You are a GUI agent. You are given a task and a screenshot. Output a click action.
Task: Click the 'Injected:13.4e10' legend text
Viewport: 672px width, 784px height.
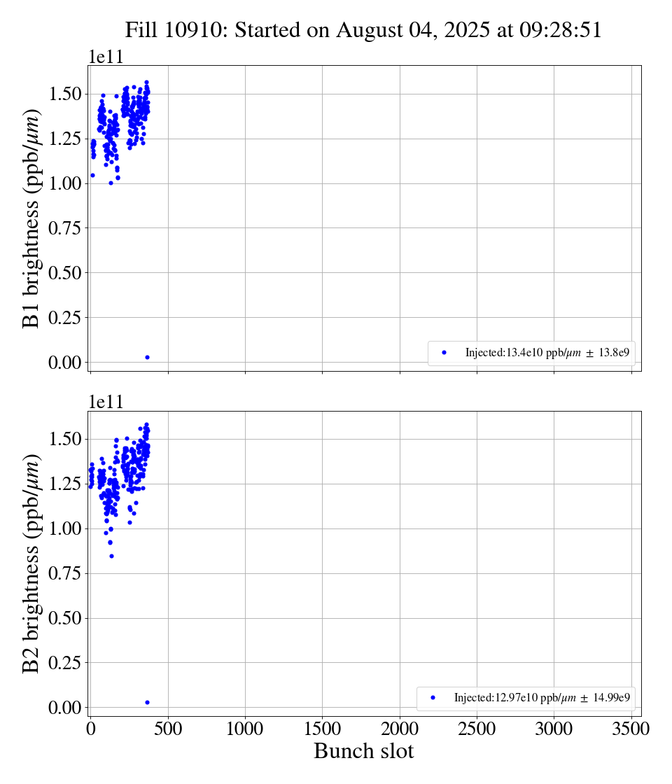549,353
